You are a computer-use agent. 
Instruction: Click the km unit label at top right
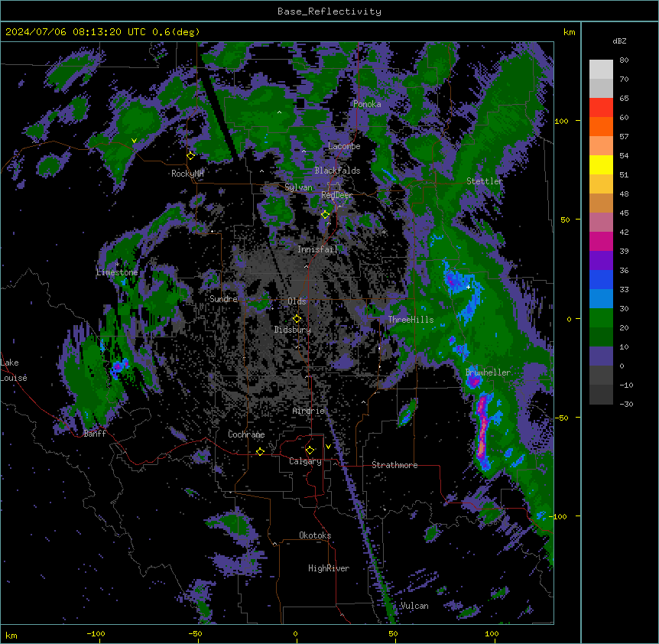569,32
